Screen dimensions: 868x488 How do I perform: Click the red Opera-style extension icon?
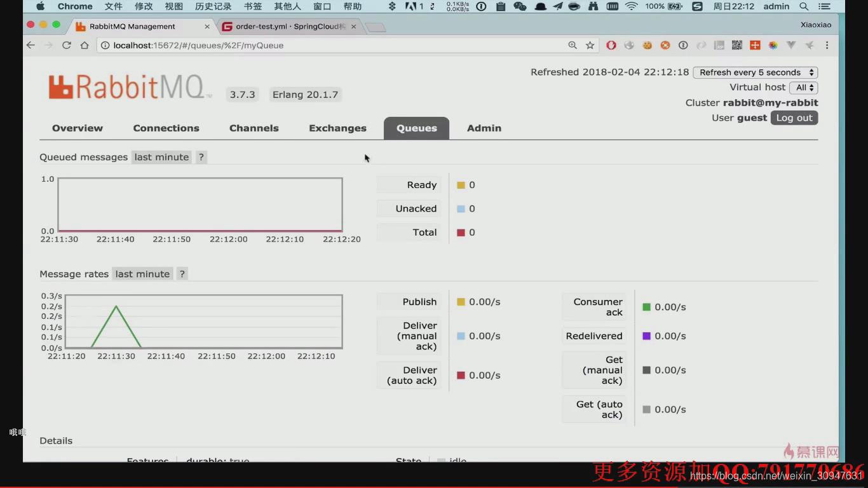[x=611, y=45]
